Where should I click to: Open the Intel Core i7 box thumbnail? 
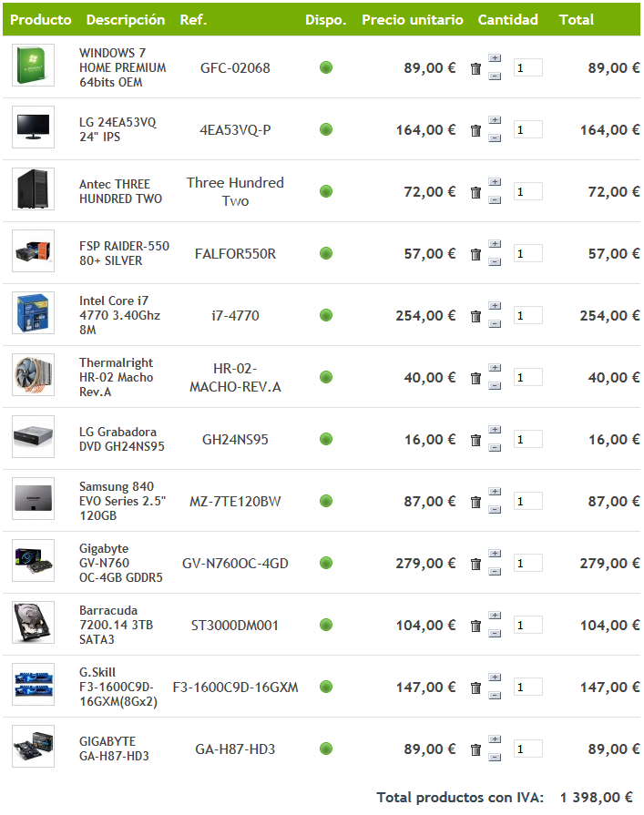(34, 312)
